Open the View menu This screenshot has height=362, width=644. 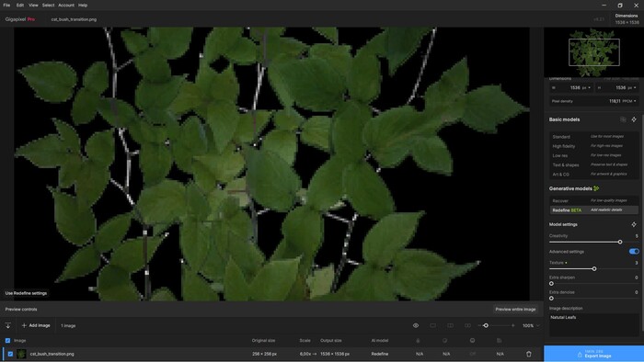pos(33,6)
